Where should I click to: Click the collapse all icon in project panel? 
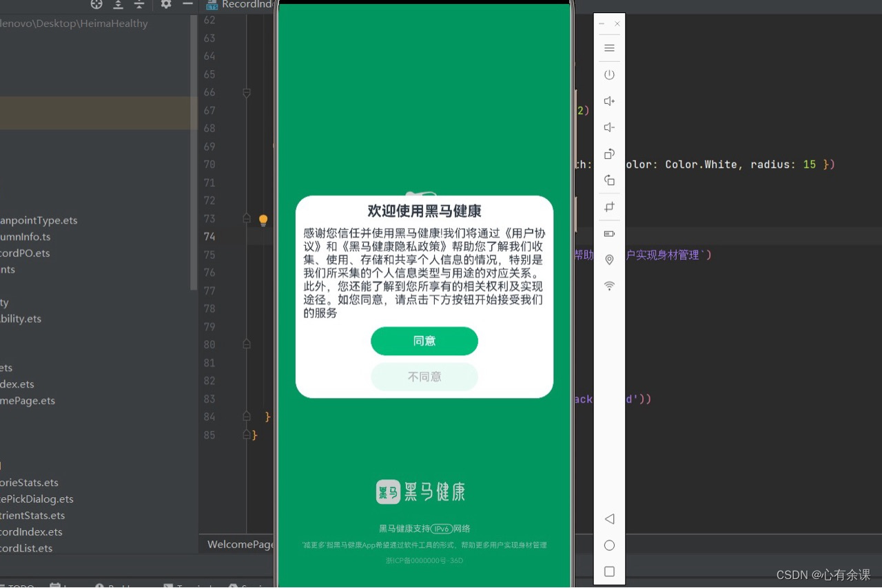coord(139,4)
